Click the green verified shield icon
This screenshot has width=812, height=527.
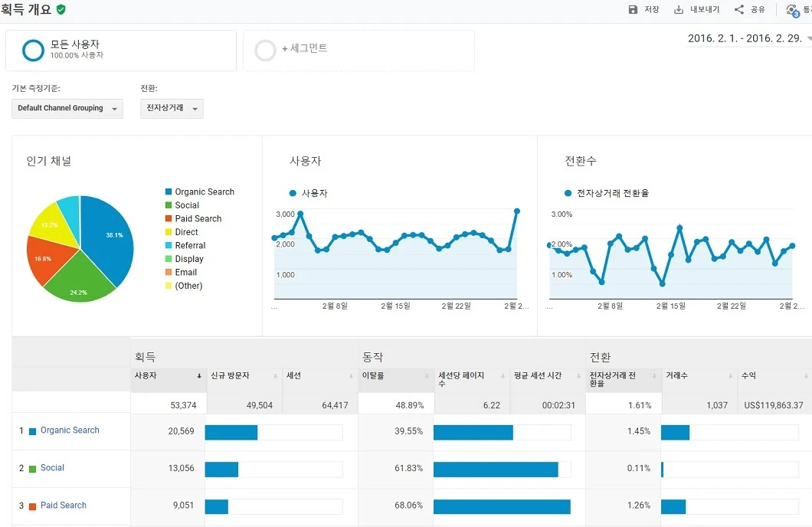pyautogui.click(x=61, y=9)
